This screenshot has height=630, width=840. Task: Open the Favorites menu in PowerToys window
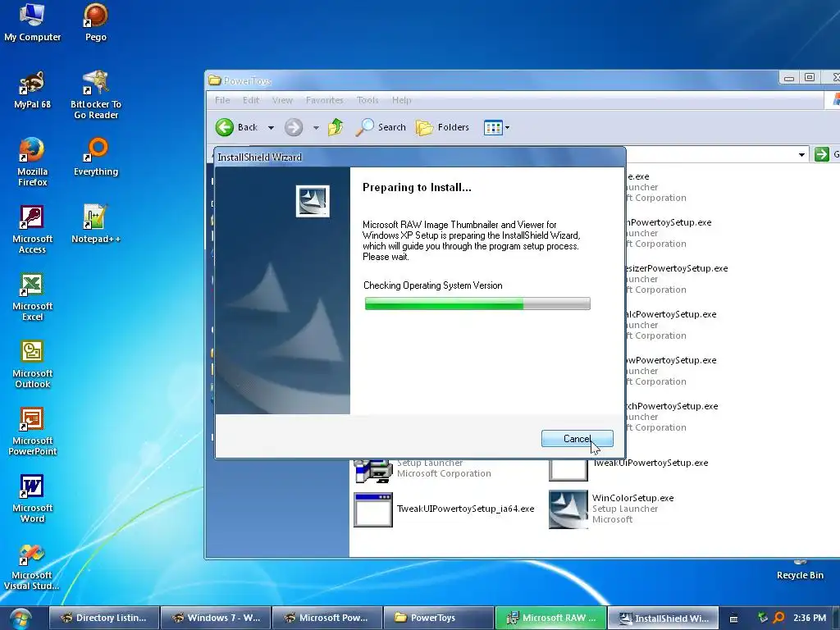tap(324, 100)
